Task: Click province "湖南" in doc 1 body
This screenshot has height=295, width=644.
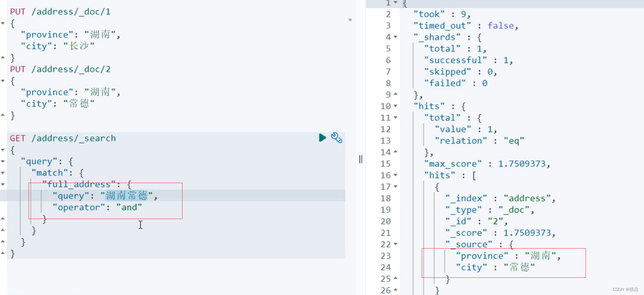Action: click(x=100, y=34)
